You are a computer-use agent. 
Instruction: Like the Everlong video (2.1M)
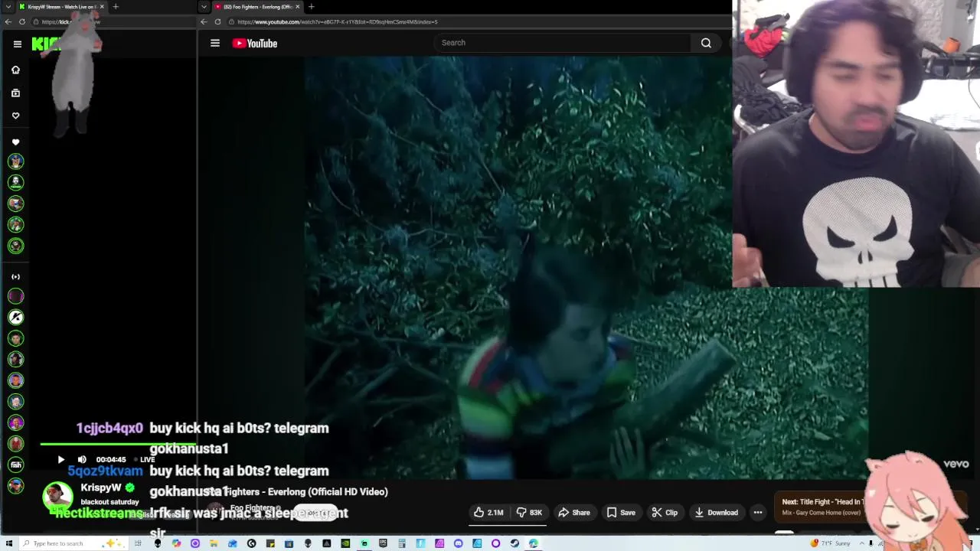[488, 513]
